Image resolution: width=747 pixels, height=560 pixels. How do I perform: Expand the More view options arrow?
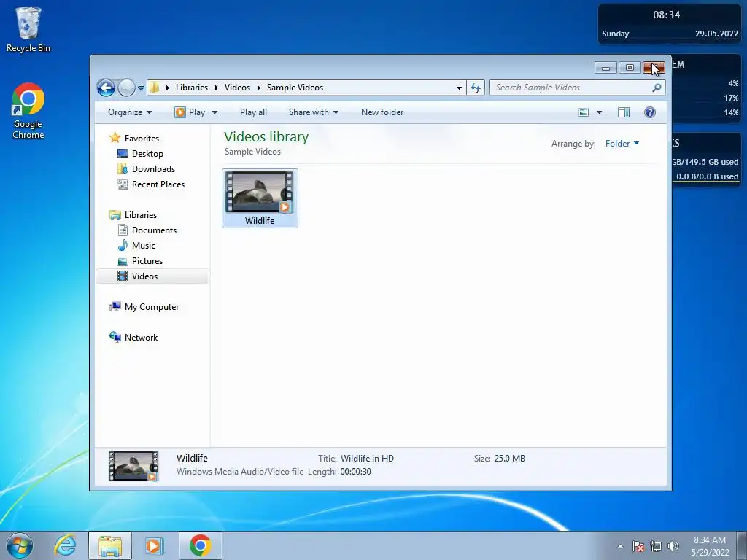point(600,112)
